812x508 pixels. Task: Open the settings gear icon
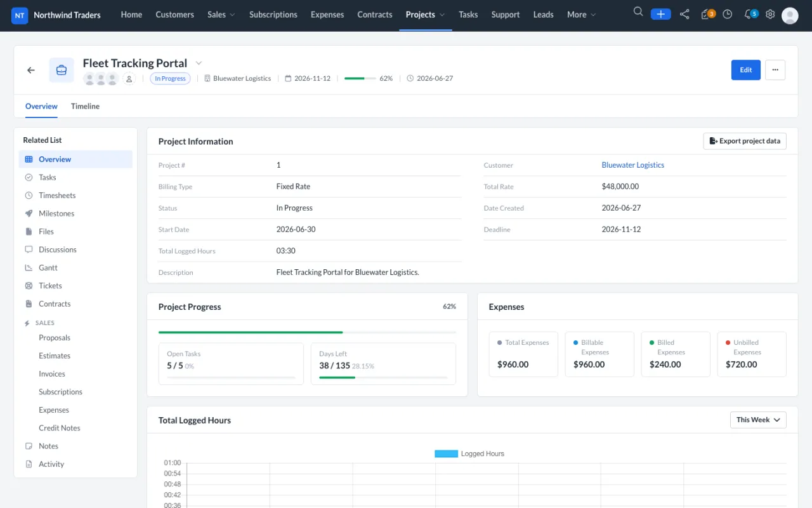coord(770,14)
